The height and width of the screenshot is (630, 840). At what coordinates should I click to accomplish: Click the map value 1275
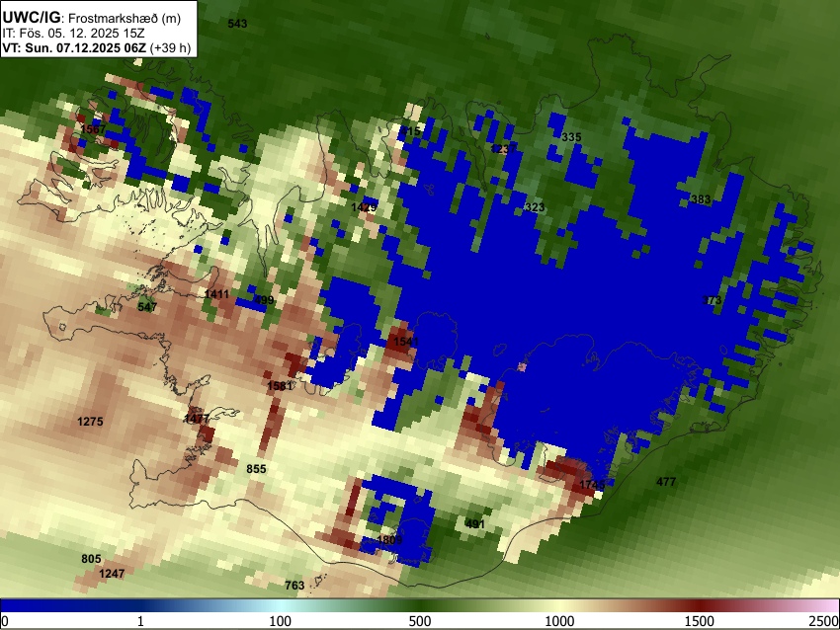click(90, 422)
